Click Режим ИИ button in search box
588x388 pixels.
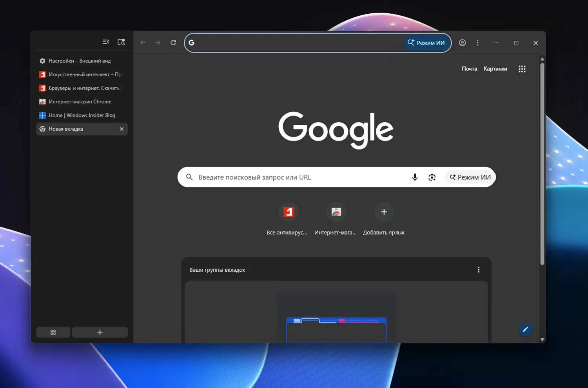(470, 177)
